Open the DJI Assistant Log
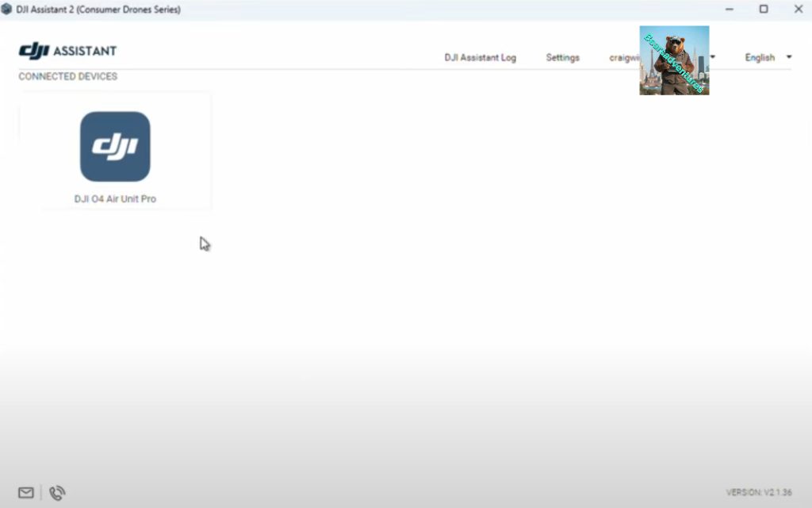Screen dimensions: 812x508 tap(480, 58)
